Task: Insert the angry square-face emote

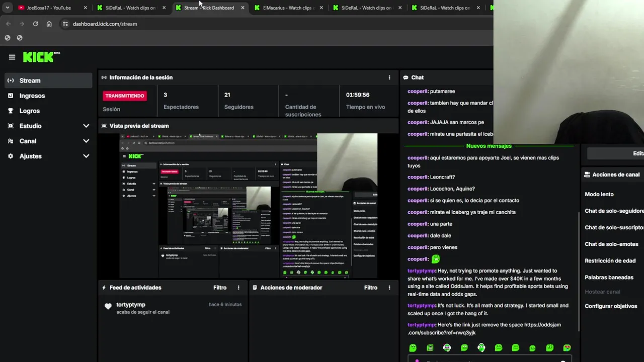Action: pos(430,347)
